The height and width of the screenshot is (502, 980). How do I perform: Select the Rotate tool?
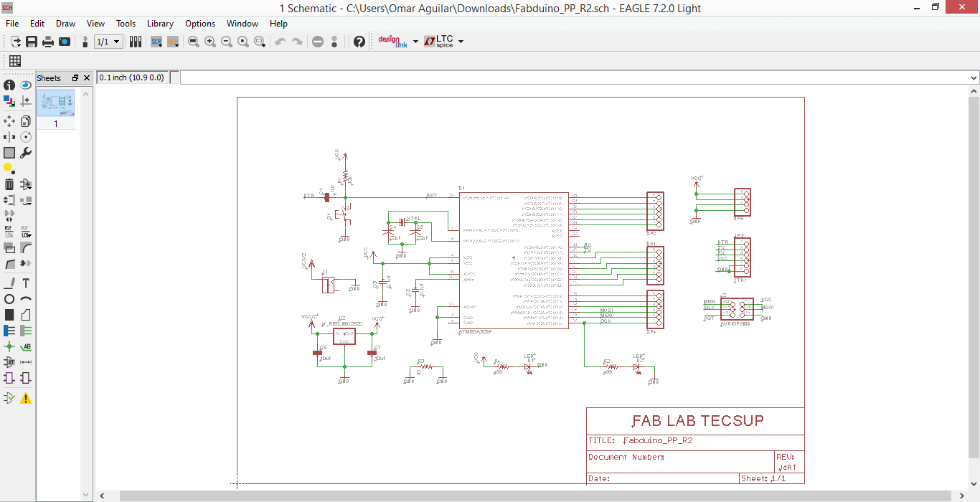26,137
